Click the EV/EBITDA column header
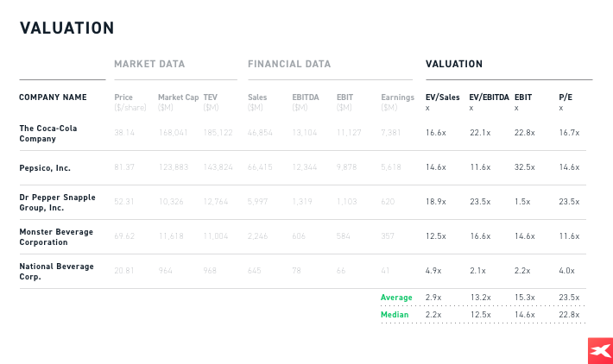613x364 pixels. pos(489,97)
